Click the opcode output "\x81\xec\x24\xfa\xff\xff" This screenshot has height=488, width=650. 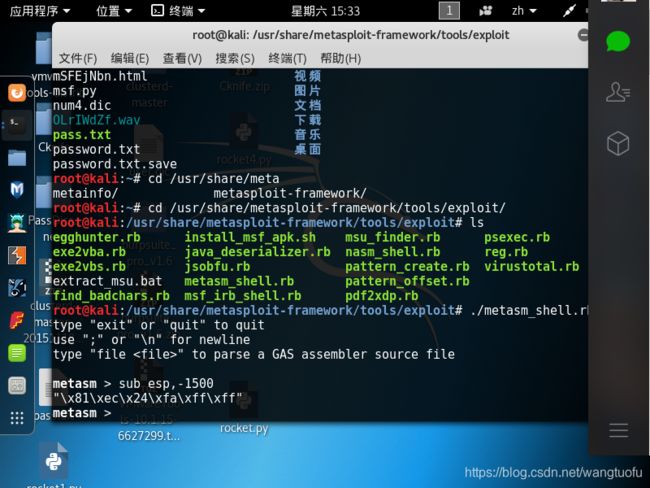click(x=148, y=398)
